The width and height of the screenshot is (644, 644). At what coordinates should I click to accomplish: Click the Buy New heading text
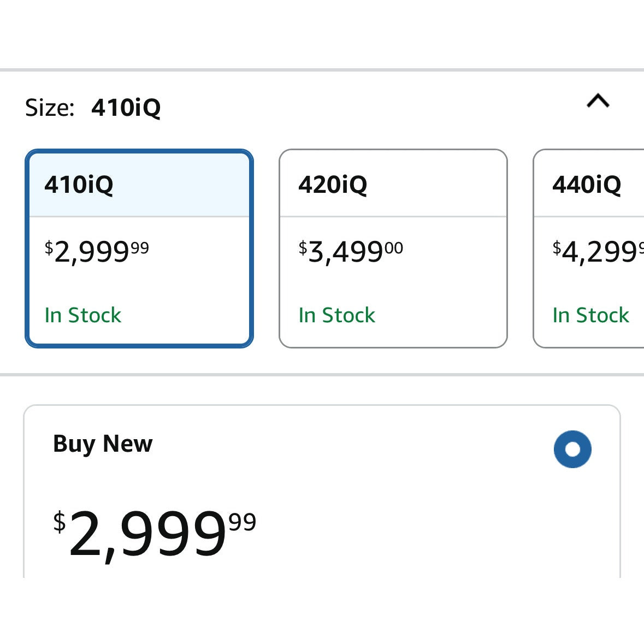click(x=103, y=444)
